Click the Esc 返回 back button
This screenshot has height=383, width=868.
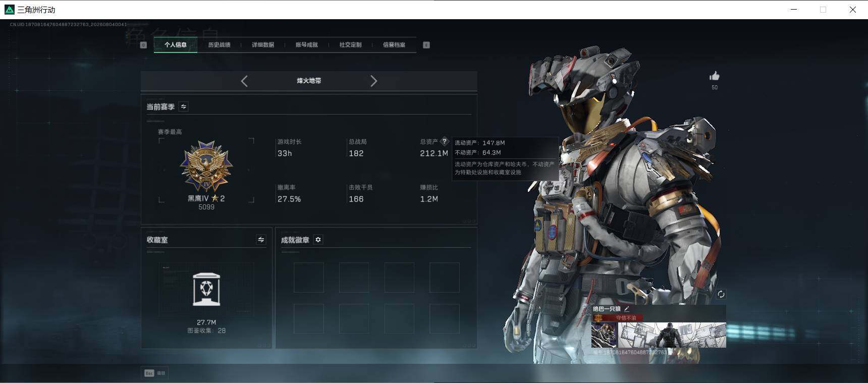(155, 373)
